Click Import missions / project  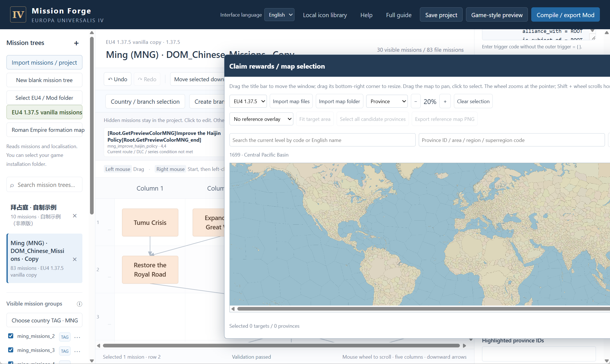44,62
